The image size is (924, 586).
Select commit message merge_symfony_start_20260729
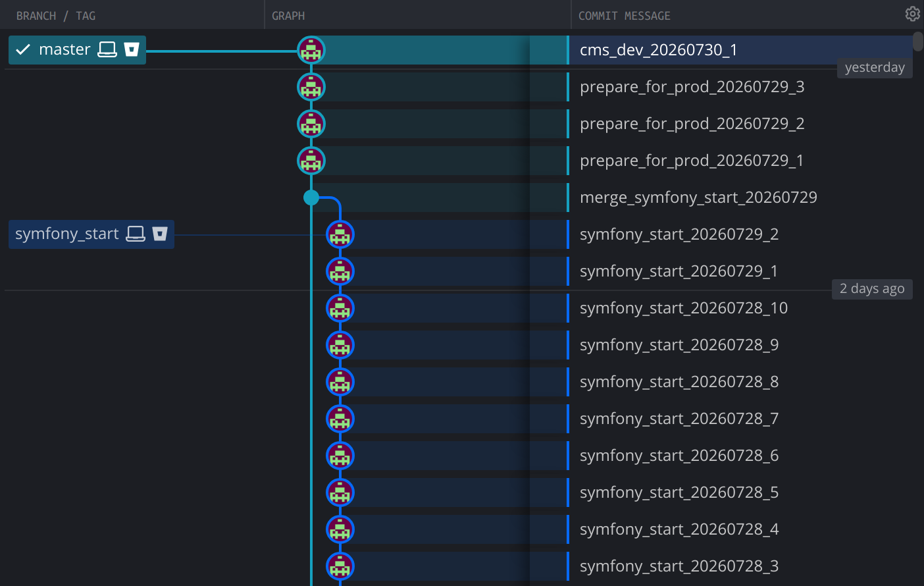click(x=698, y=198)
